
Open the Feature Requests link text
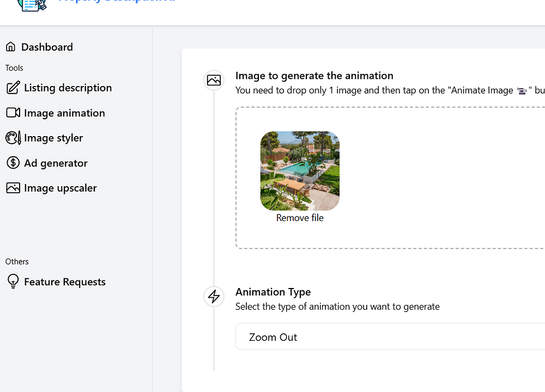click(x=64, y=281)
